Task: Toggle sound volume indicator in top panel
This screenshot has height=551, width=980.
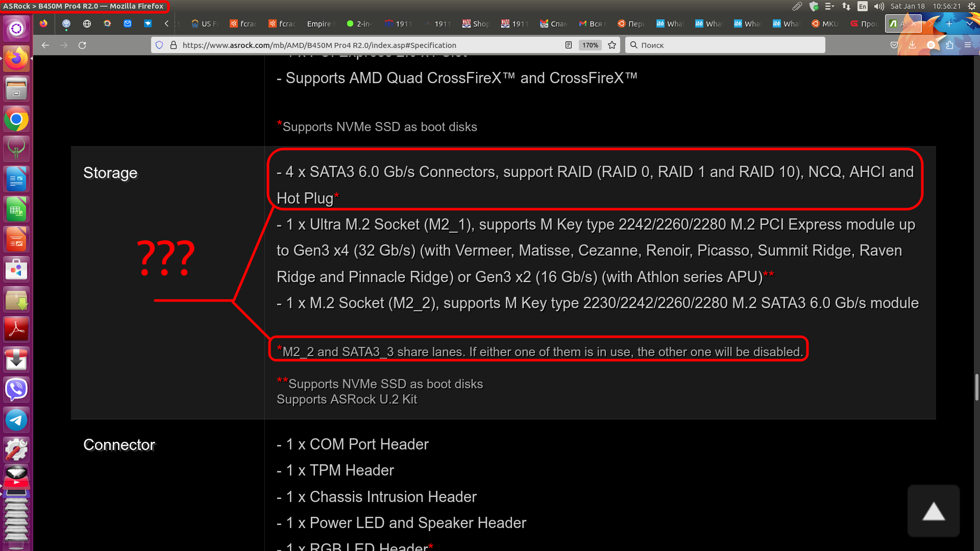Action: click(x=878, y=6)
